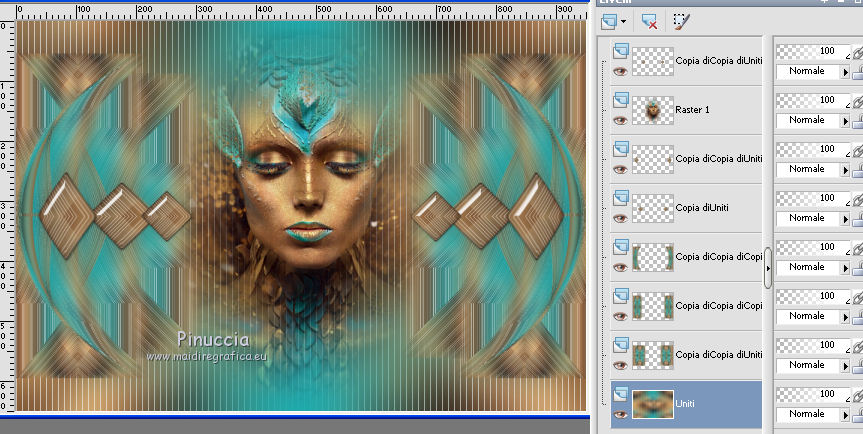863x434 pixels.
Task: Click opacity slider of Uniti layer
Action: click(x=813, y=394)
